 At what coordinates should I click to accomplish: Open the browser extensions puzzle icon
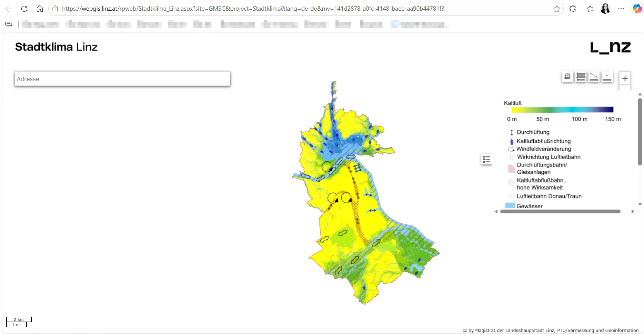[573, 9]
